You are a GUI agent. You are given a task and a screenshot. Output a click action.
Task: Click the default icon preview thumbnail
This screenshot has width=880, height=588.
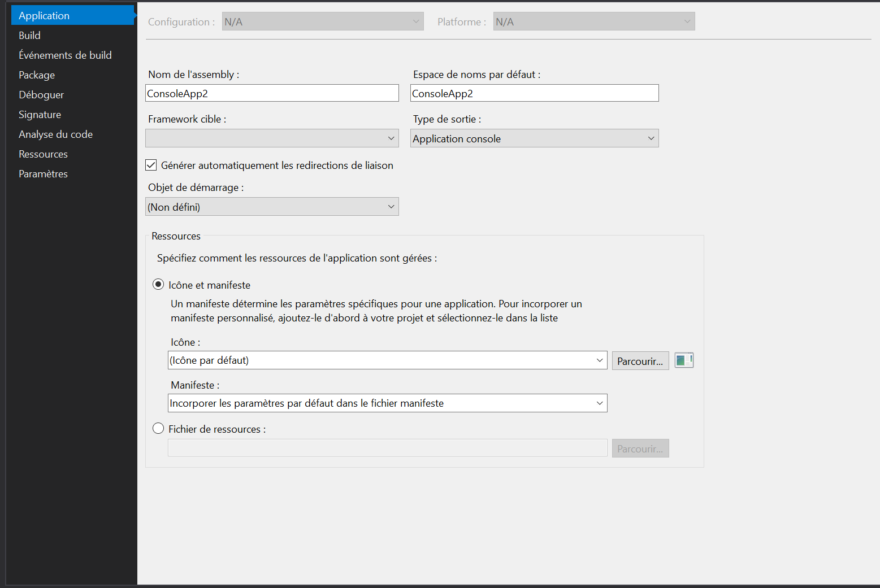point(684,360)
